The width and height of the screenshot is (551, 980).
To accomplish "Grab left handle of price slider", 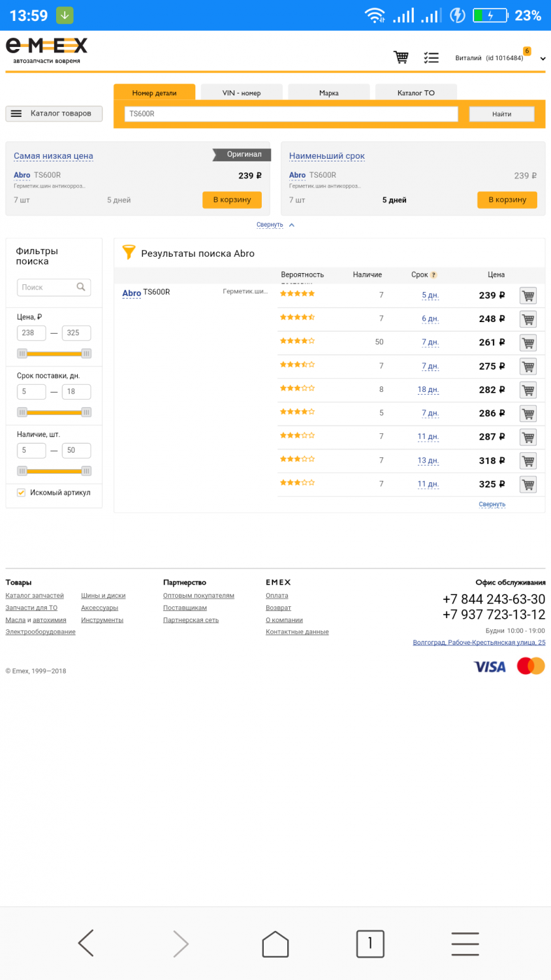I will point(22,353).
